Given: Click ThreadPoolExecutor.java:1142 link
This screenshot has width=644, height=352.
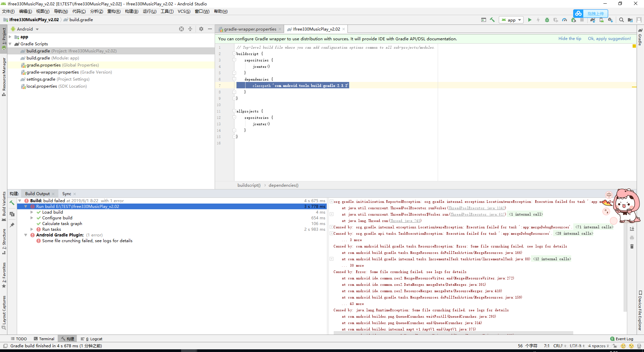Looking at the screenshot, I should point(477,208).
